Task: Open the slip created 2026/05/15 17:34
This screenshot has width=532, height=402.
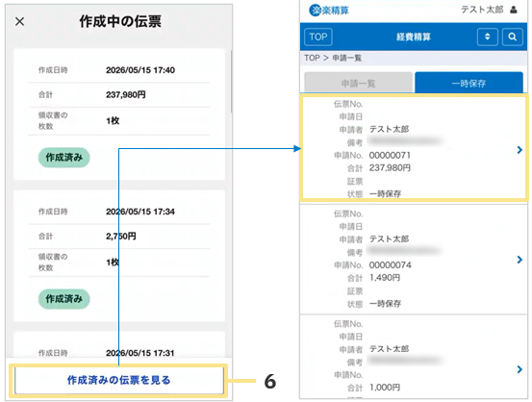Action: pos(119,256)
